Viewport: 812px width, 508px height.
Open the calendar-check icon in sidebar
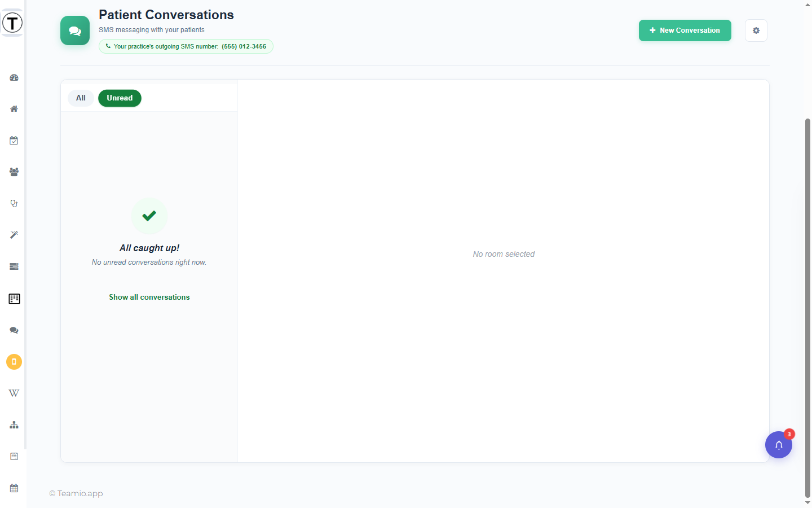click(14, 141)
